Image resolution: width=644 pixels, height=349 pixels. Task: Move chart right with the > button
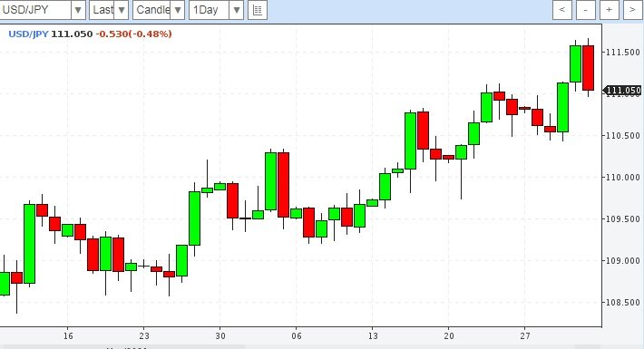(632, 10)
